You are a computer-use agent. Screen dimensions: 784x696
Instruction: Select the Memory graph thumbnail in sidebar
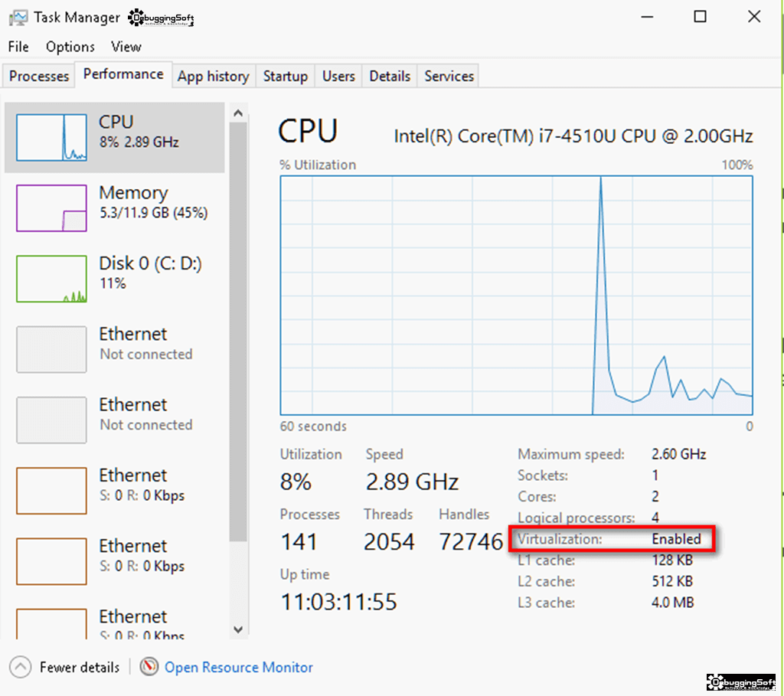pos(51,208)
